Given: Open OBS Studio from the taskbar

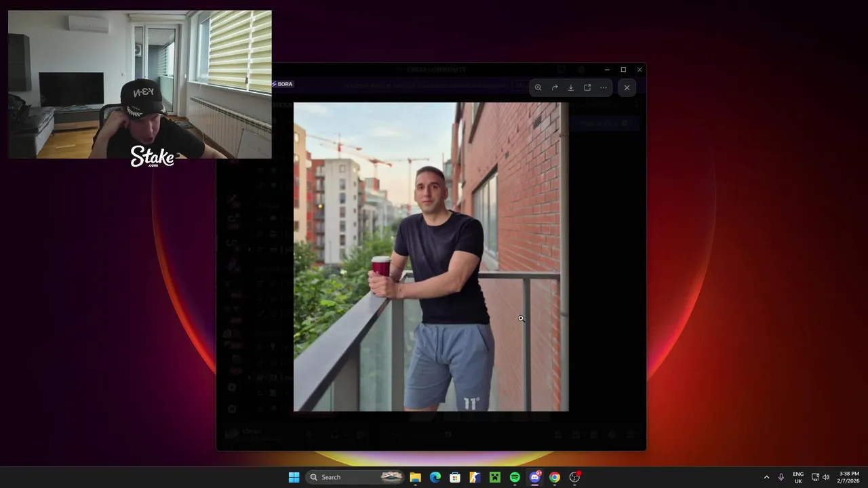Looking at the screenshot, I should click(x=574, y=477).
